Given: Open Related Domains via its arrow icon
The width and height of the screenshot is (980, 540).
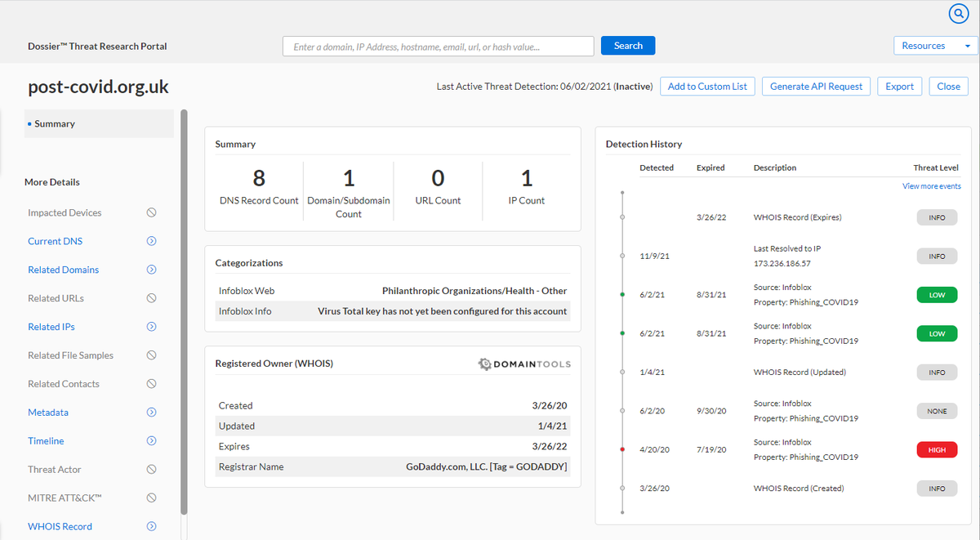Looking at the screenshot, I should coord(151,269).
